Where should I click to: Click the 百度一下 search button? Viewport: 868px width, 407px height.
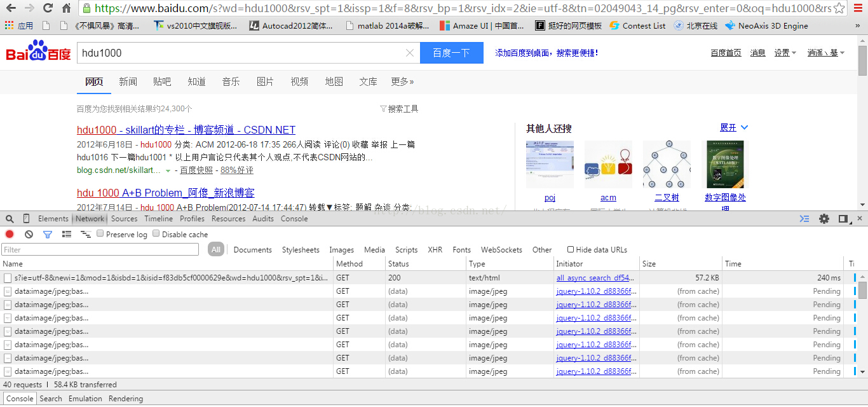click(x=451, y=53)
